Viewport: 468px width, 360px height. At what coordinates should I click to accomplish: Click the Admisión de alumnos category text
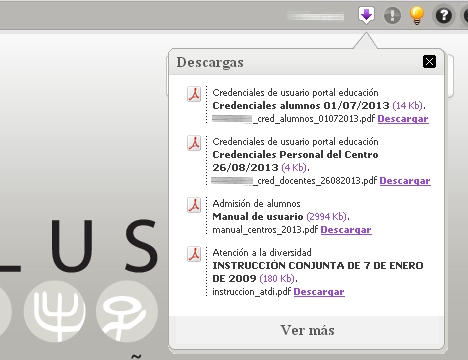256,204
